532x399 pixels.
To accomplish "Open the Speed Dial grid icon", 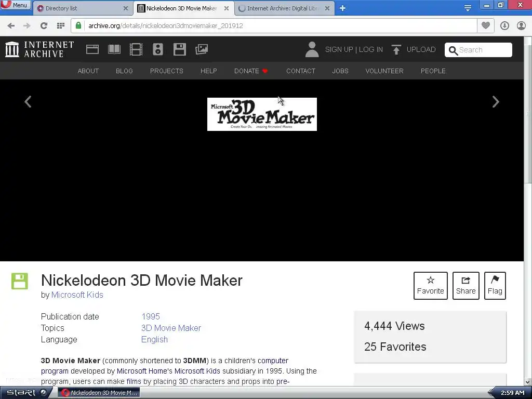I will pyautogui.click(x=61, y=26).
